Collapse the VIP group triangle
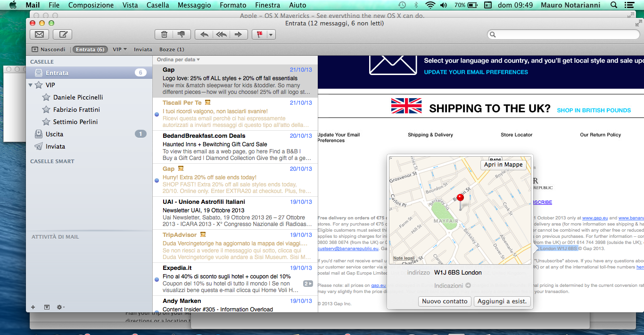Image resolution: width=644 pixels, height=335 pixels. [31, 85]
